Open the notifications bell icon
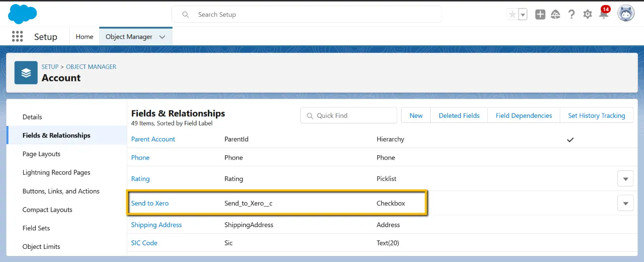The width and height of the screenshot is (644, 262). tap(604, 15)
